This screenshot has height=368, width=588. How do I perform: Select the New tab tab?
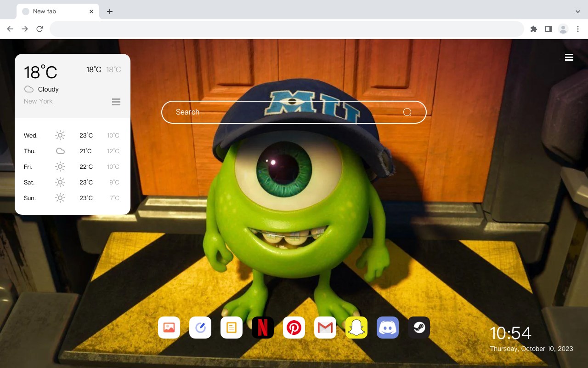click(x=58, y=11)
